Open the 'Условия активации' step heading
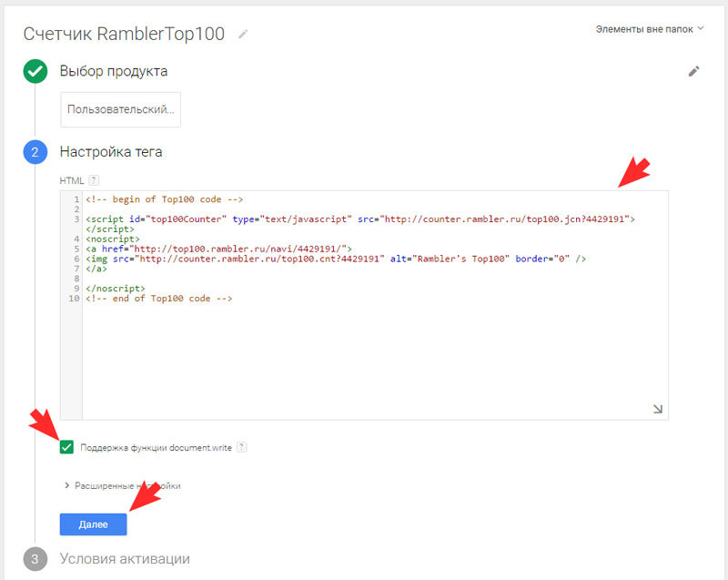 125,559
